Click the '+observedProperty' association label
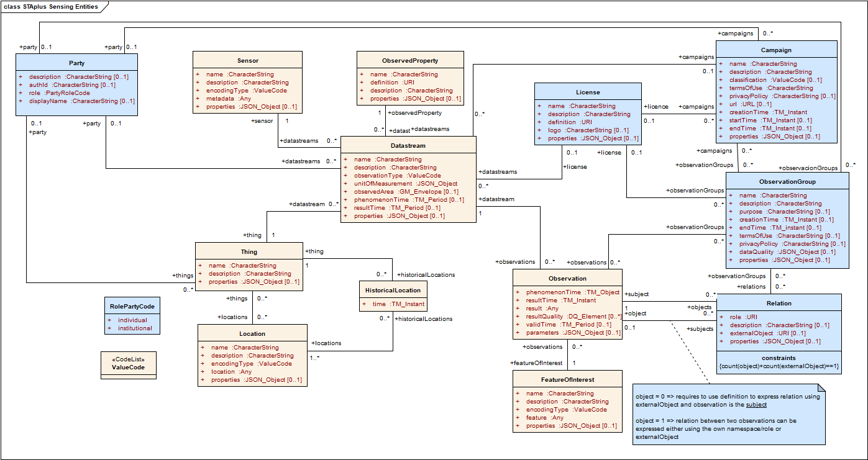868x460 pixels. 414,113
